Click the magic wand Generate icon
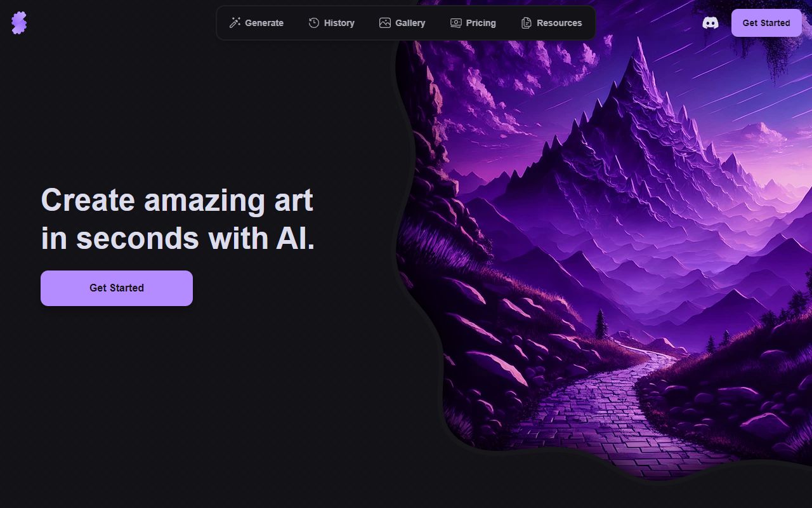Viewport: 812px width, 508px height. [x=235, y=23]
